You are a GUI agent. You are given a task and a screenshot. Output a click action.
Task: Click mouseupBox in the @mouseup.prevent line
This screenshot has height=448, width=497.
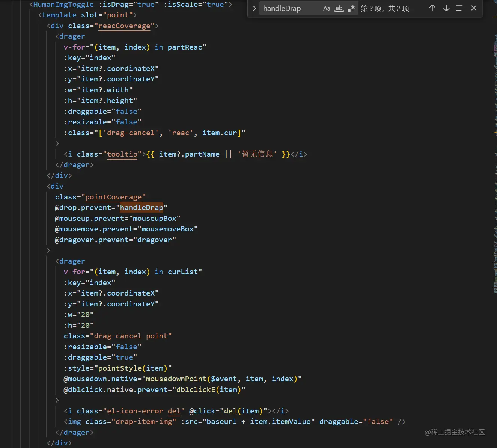pos(154,219)
